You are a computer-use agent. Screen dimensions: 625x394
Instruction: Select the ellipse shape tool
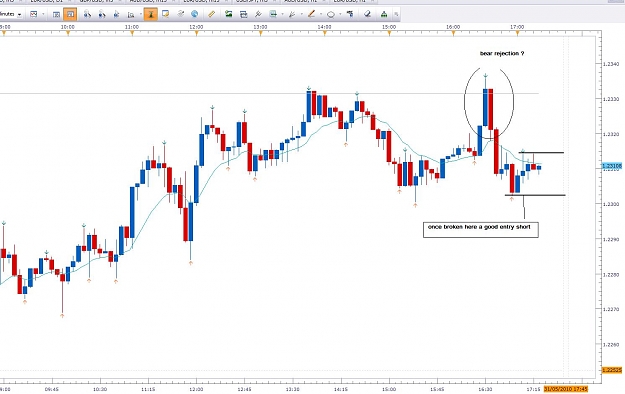331,15
